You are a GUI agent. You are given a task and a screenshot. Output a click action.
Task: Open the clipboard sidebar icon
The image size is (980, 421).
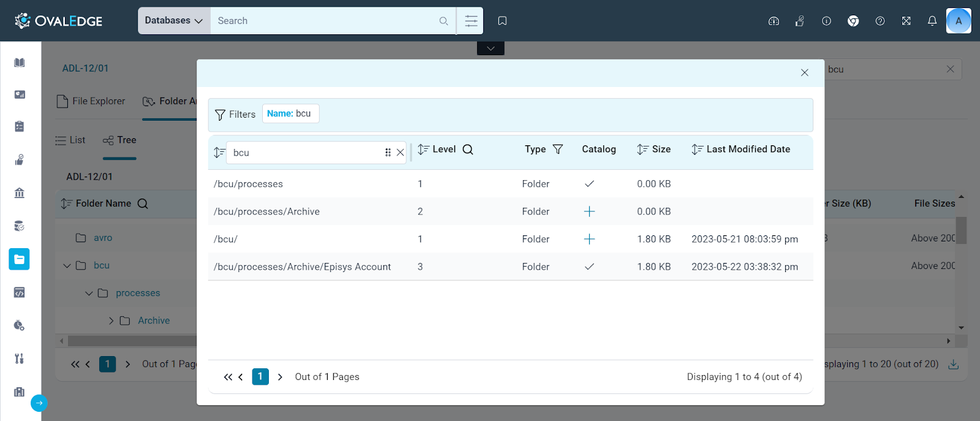(x=20, y=127)
